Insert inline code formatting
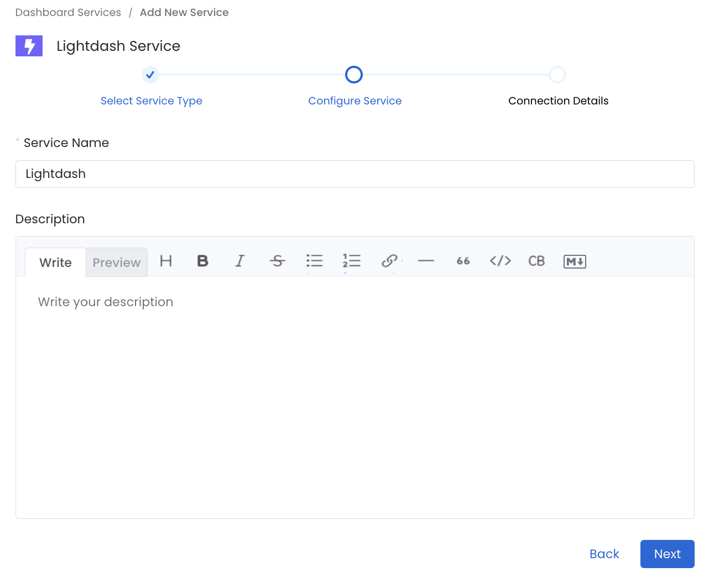Screen dimensions: 709x588 click(500, 261)
